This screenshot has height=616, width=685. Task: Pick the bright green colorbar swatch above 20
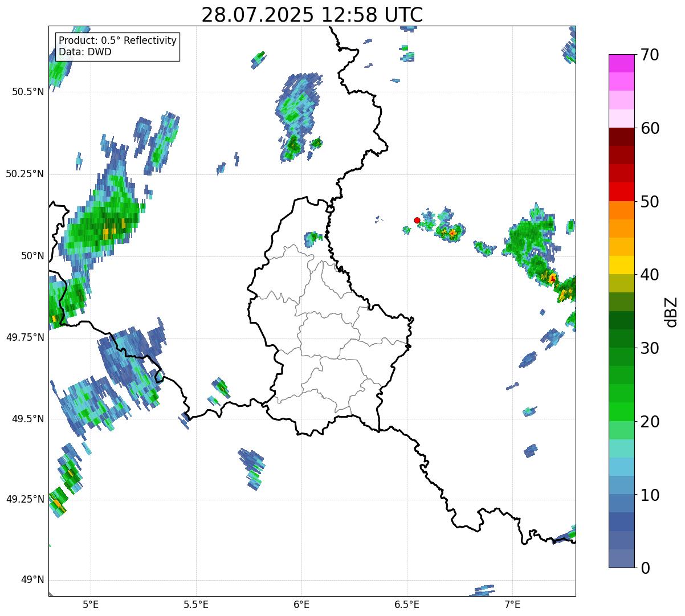pyautogui.click(x=621, y=411)
